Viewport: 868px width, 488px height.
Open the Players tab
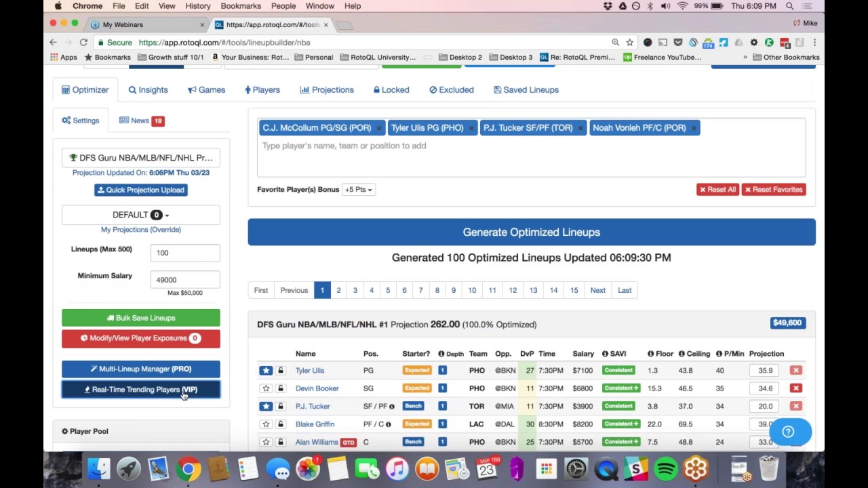262,90
